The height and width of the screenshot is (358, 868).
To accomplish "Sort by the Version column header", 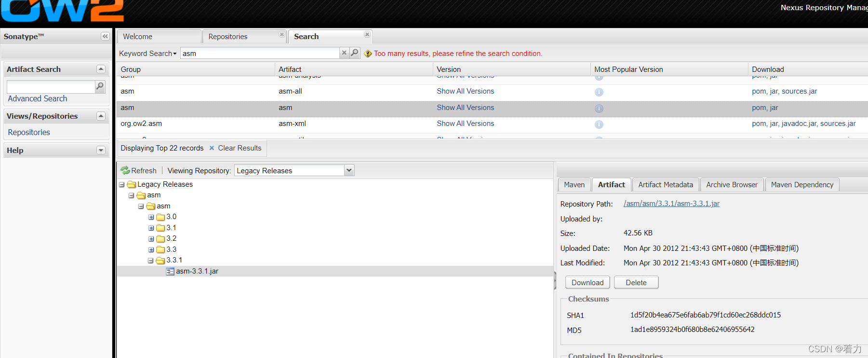I will coord(511,69).
